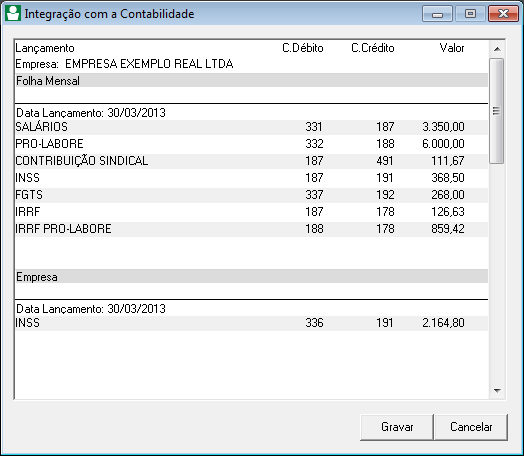Click the Valor column header

coord(452,48)
